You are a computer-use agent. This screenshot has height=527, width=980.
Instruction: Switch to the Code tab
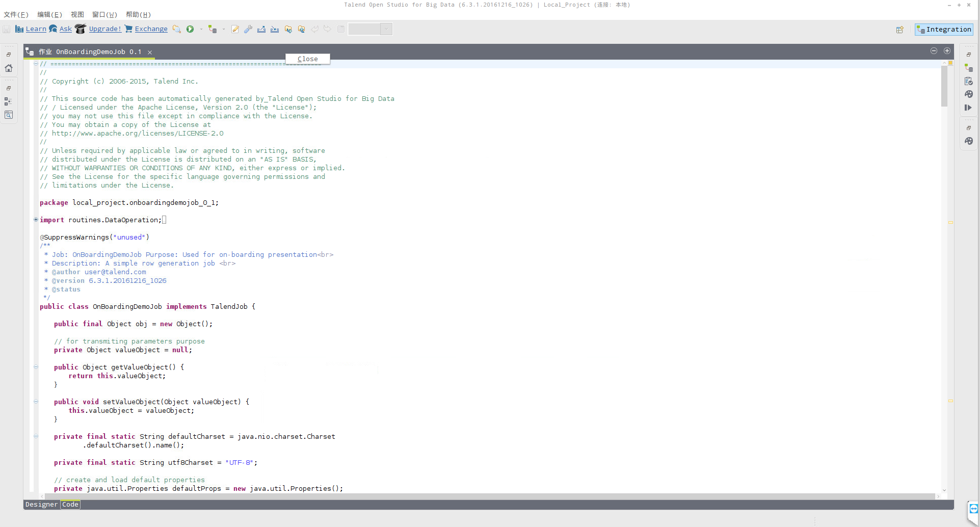[x=70, y=504]
